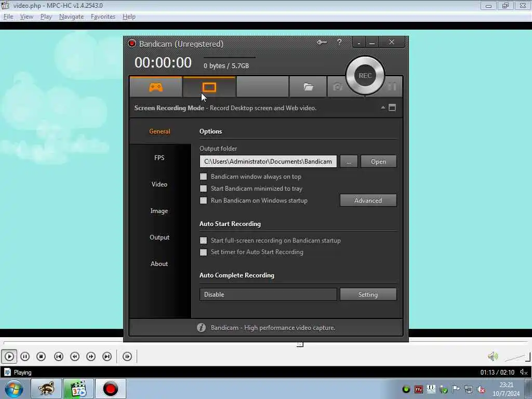Click the target window square icon
This screenshot has height=399, width=532.
coord(392,108)
